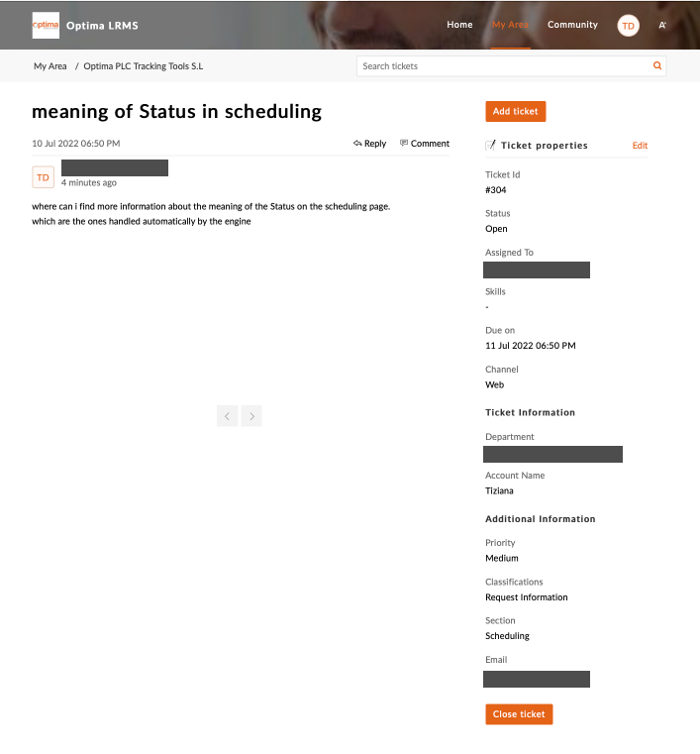Go to next ticket with right chevron
Image resolution: width=700 pixels, height=754 pixels.
pos(251,416)
